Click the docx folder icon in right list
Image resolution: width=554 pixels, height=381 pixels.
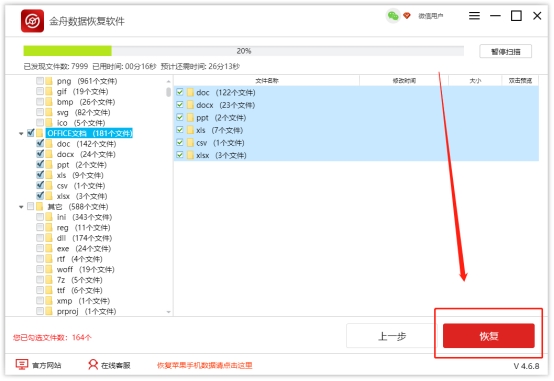tap(190, 105)
